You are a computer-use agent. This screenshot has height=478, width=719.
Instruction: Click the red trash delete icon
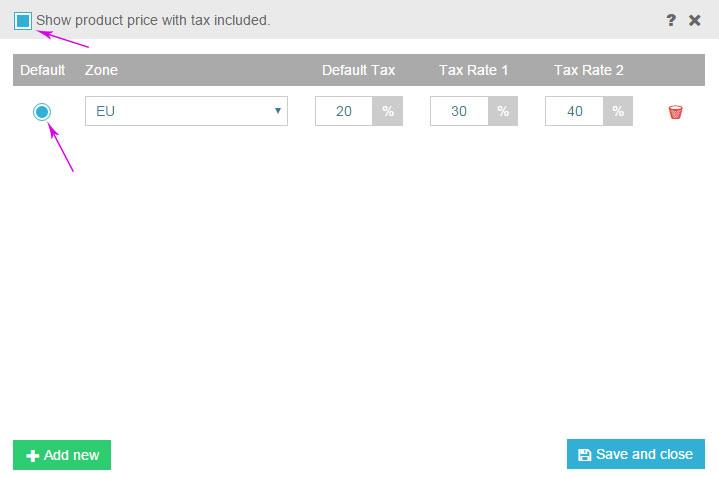coord(675,112)
